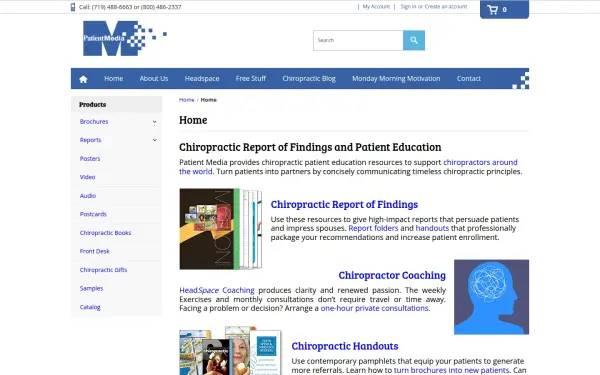
Task: Expand the Reports submenu arrow
Action: 155,140
